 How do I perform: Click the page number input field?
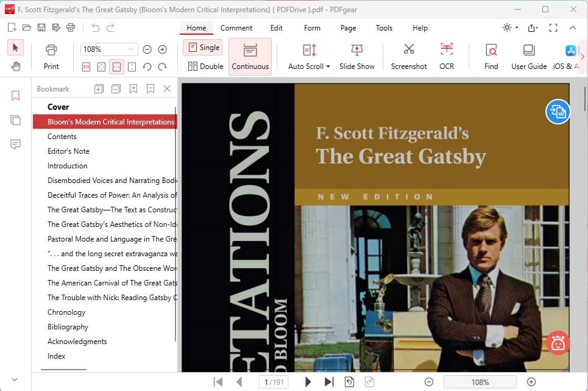(x=274, y=382)
